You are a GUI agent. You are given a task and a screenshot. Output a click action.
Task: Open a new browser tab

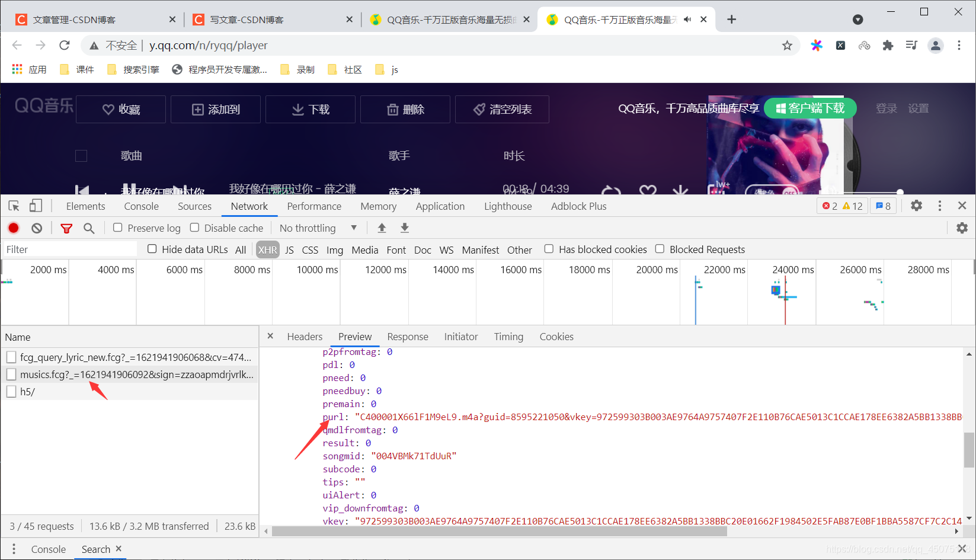point(731,20)
